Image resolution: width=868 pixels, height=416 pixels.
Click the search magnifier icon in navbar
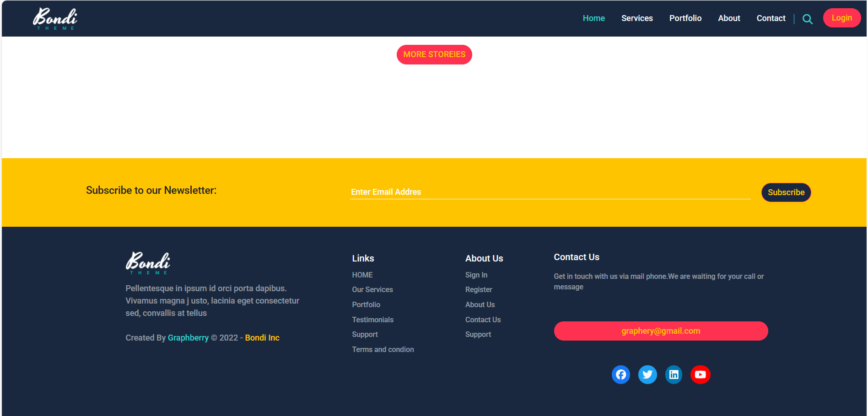click(807, 19)
